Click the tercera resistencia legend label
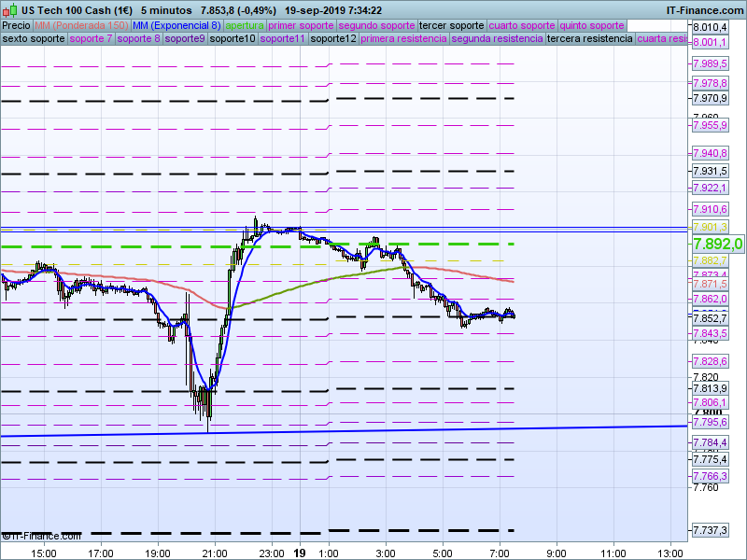 (x=588, y=39)
